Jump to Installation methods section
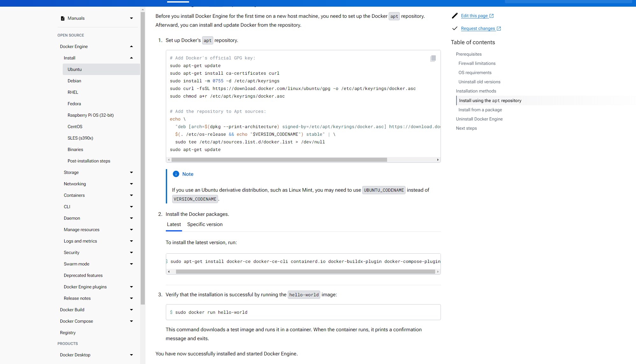This screenshot has height=364, width=636. point(476,91)
